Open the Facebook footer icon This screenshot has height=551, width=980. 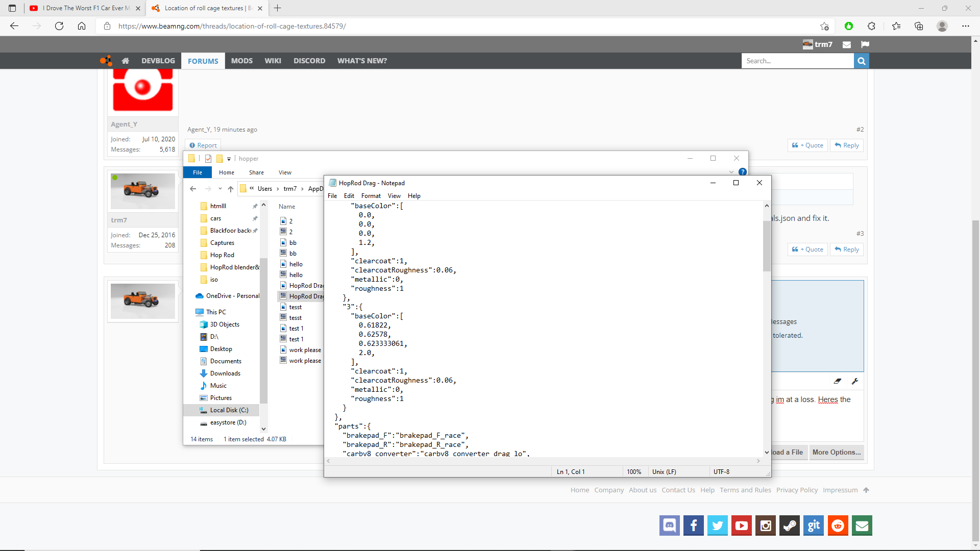click(693, 525)
